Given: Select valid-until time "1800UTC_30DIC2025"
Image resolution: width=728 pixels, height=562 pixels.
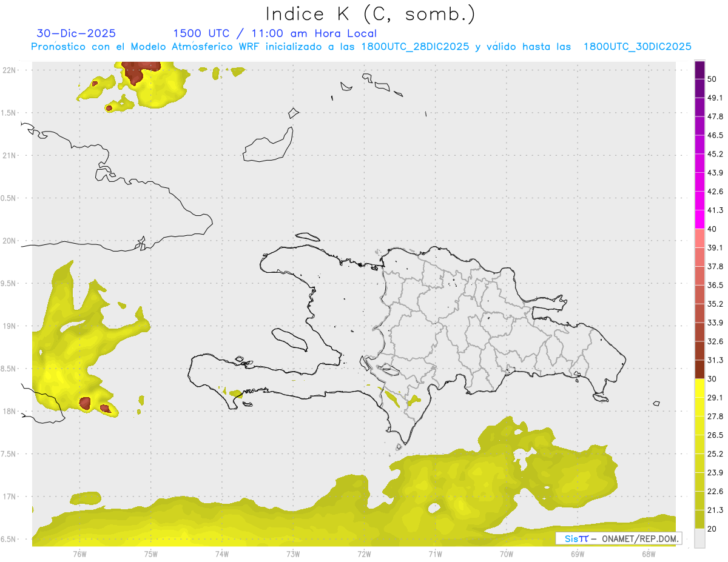Looking at the screenshot, I should [638, 47].
